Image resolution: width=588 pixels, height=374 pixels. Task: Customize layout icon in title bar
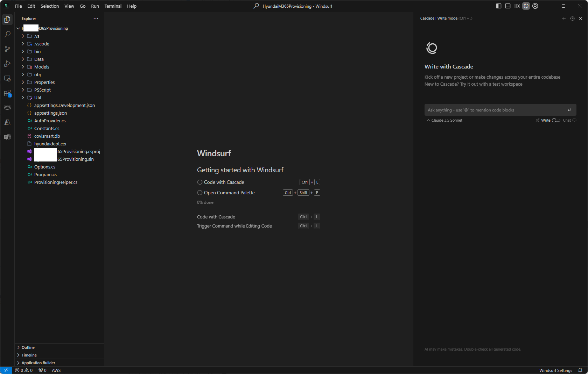click(x=517, y=6)
